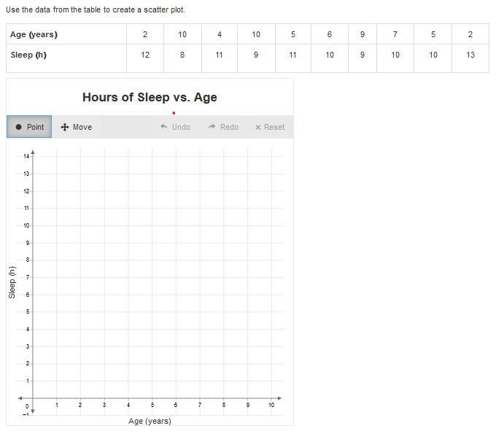Select the Point tool
Image resolution: width=504 pixels, height=434 pixels.
[29, 127]
